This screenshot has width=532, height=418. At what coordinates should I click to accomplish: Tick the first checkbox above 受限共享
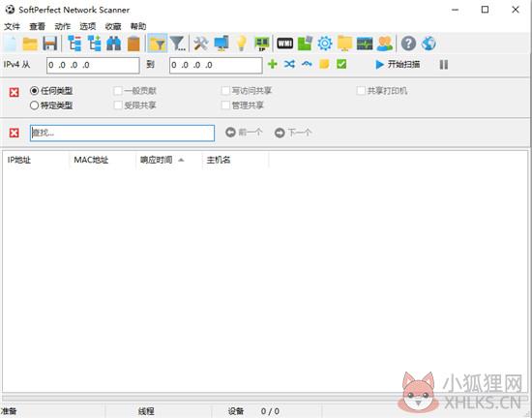click(118, 91)
